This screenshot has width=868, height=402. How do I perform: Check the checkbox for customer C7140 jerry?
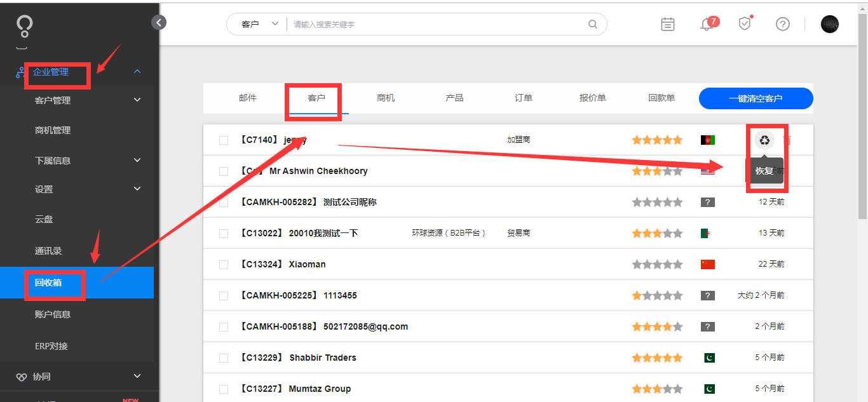[x=224, y=140]
